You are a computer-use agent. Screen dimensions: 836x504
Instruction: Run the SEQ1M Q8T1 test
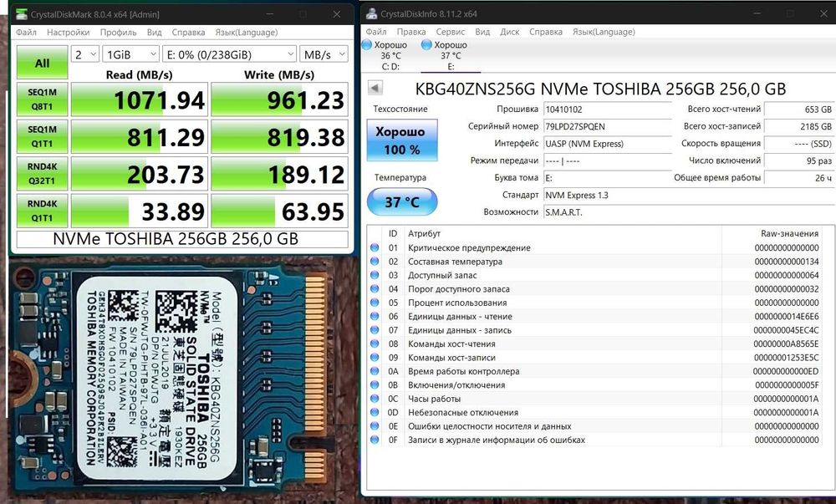pyautogui.click(x=42, y=99)
